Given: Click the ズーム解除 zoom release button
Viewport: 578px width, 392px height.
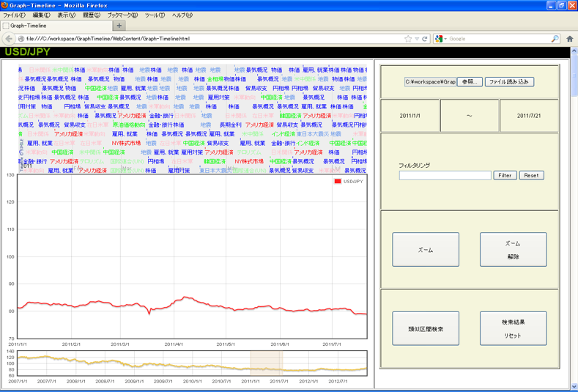Looking at the screenshot, I should pos(513,250).
